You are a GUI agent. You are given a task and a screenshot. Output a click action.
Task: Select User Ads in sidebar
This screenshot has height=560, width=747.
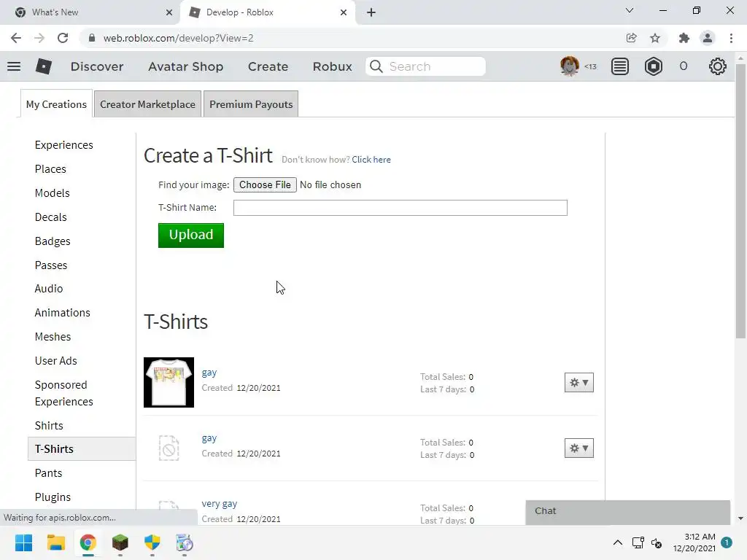(x=55, y=360)
